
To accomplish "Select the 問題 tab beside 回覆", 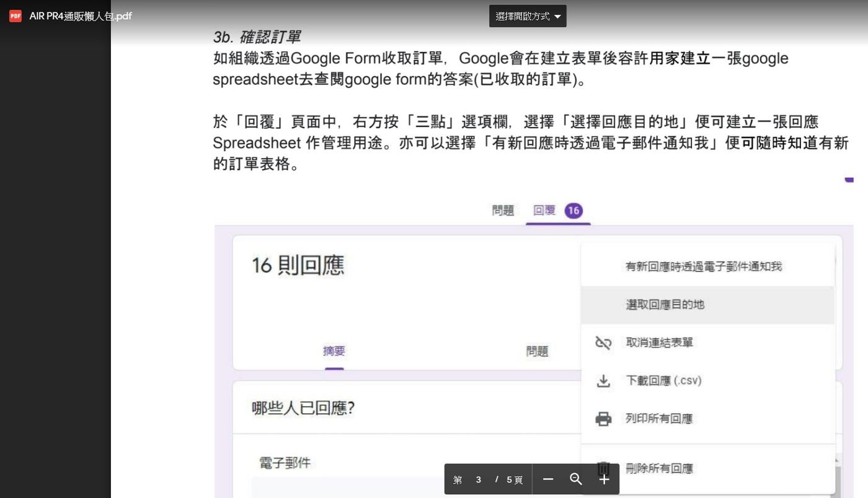I will coord(503,211).
